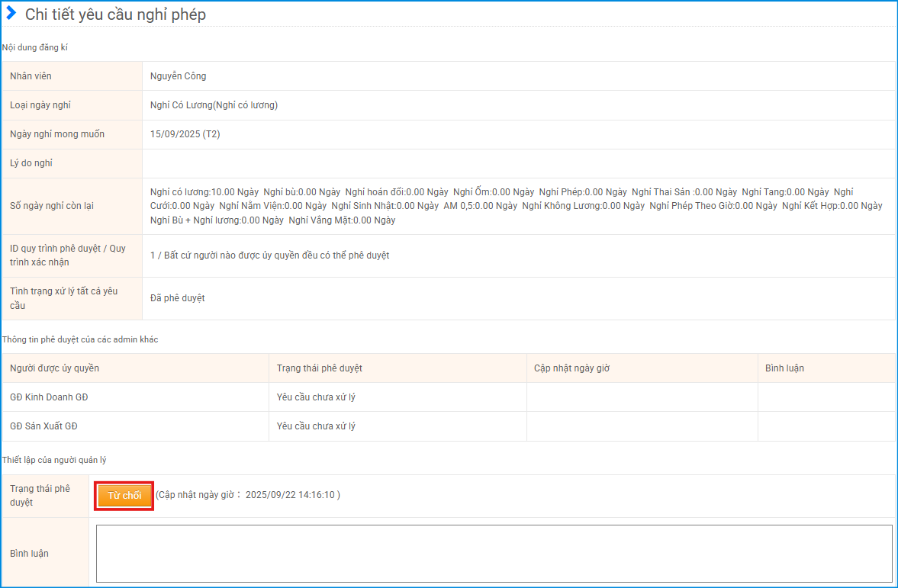Click the "Bình luận" column header in admin table
Screen dimensions: 898x588
(x=784, y=368)
